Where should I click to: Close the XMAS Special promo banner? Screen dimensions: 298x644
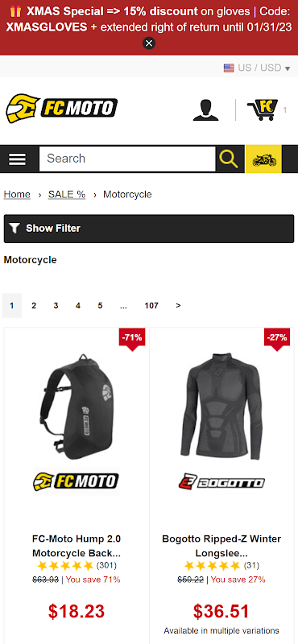tap(149, 43)
